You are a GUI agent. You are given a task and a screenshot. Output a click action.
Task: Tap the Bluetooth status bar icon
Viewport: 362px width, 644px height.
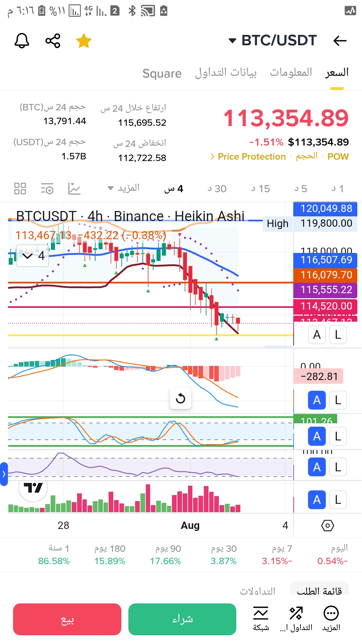point(132,11)
